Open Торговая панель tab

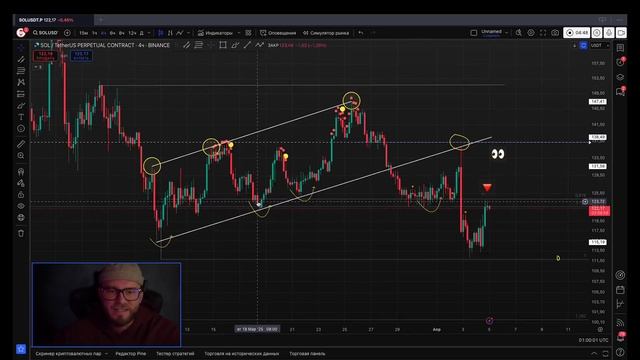pyautogui.click(x=307, y=353)
